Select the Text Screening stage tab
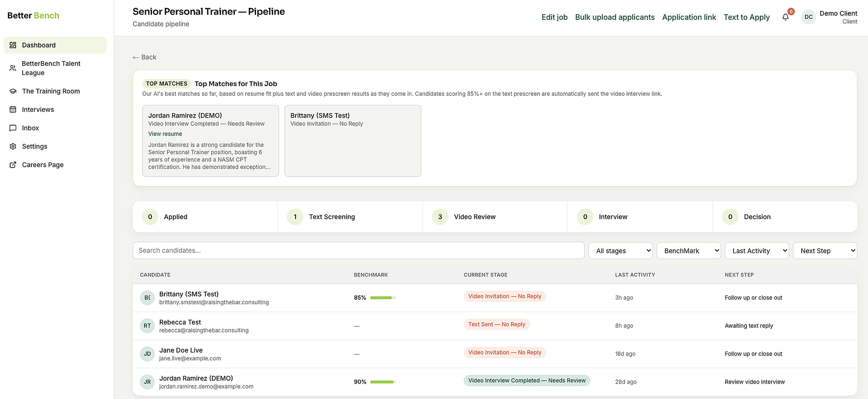Image resolution: width=868 pixels, height=399 pixels. (350, 217)
